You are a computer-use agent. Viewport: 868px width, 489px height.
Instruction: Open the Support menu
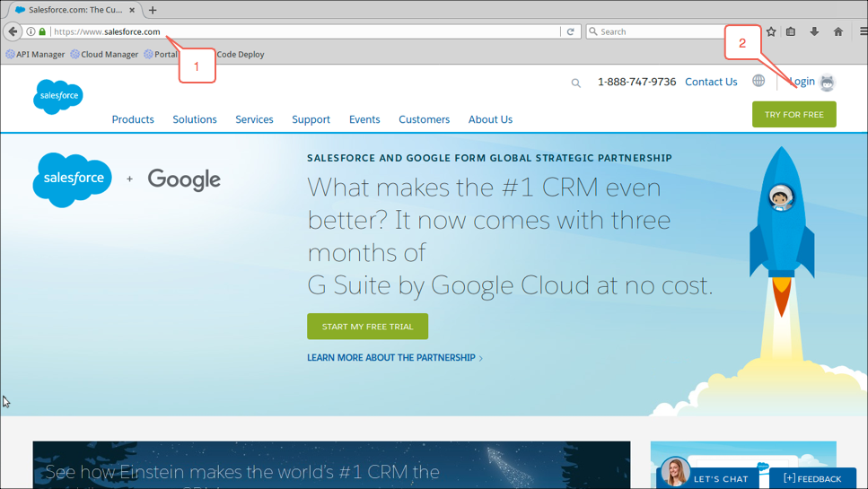[x=311, y=119]
